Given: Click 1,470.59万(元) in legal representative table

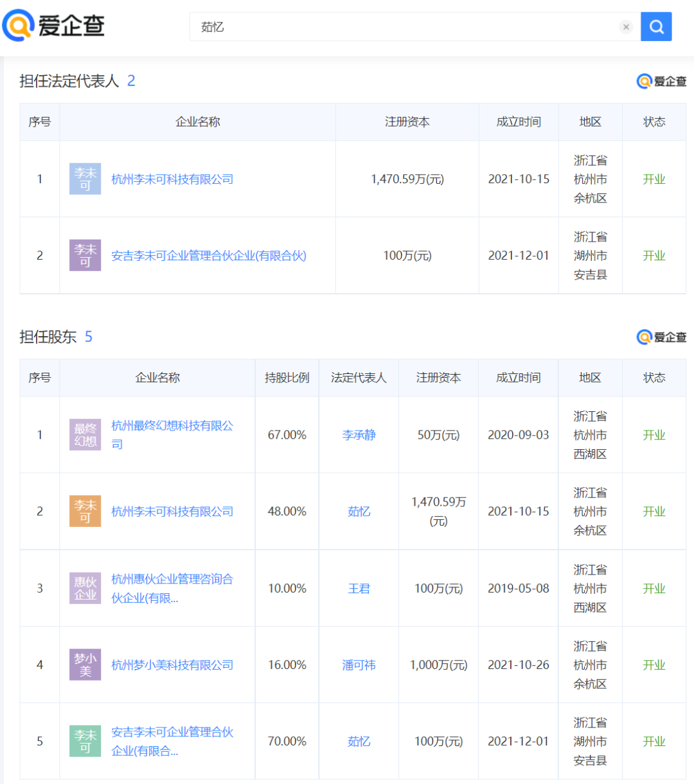Looking at the screenshot, I should pyautogui.click(x=407, y=179).
